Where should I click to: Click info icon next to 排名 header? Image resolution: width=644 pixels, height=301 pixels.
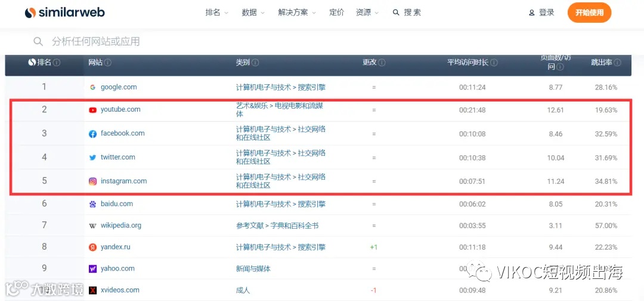click(57, 63)
